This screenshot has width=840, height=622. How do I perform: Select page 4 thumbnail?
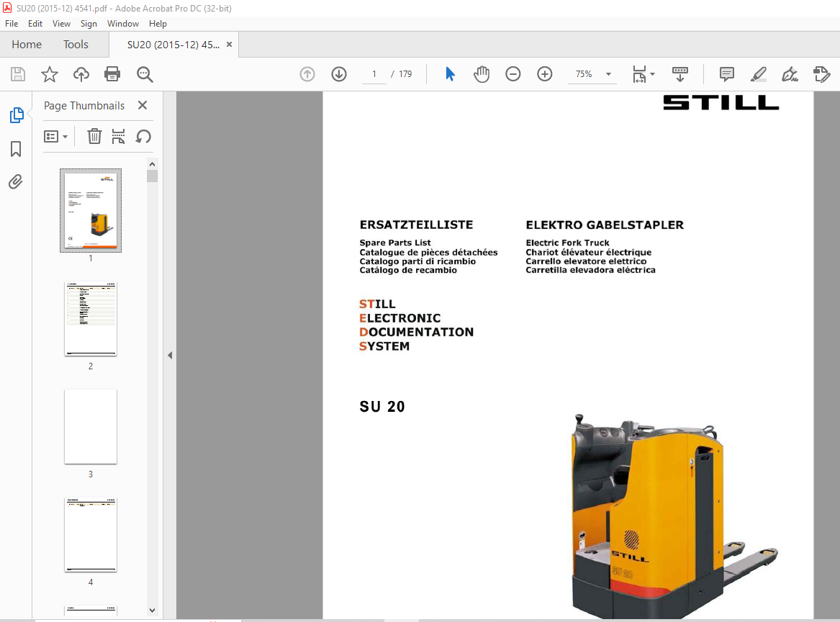coord(91,535)
